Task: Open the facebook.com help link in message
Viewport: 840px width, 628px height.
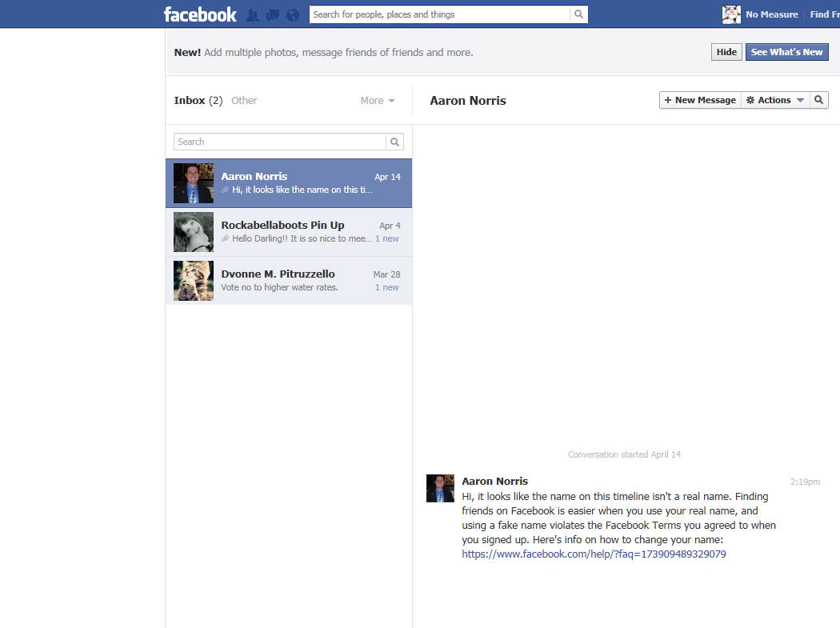Action: tap(594, 554)
